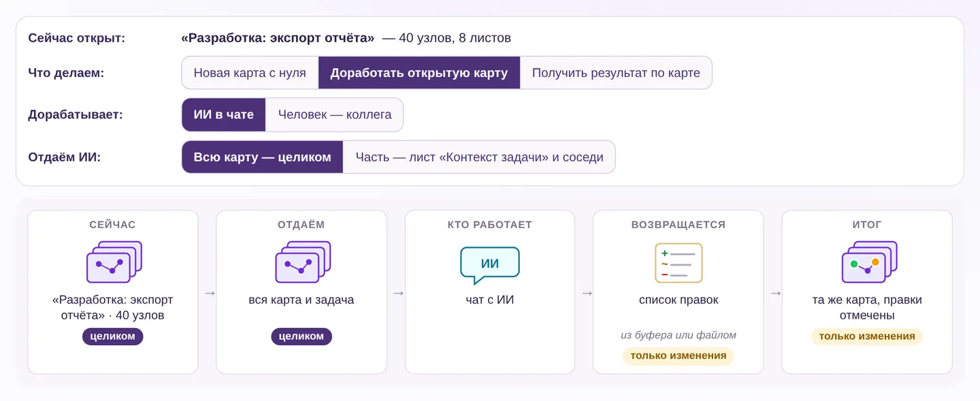Click the «чат с ИИ» caption
The image size is (980, 401).
[490, 300]
